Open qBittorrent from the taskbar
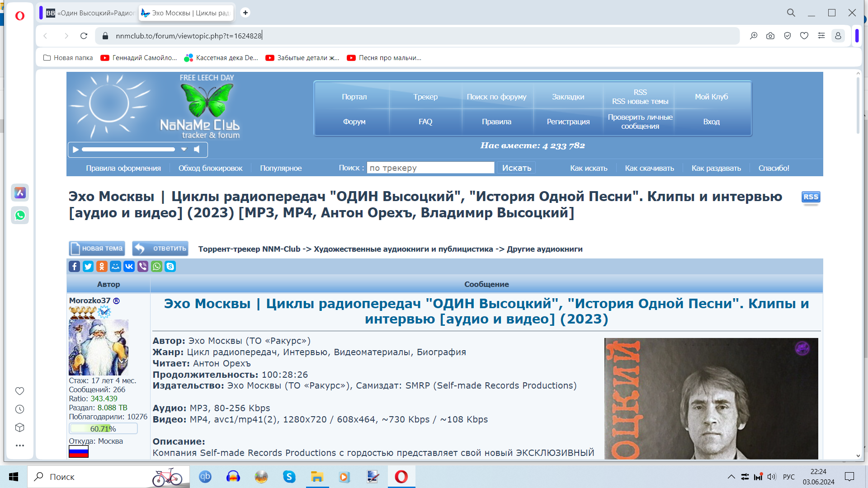The height and width of the screenshot is (488, 868). (x=205, y=477)
